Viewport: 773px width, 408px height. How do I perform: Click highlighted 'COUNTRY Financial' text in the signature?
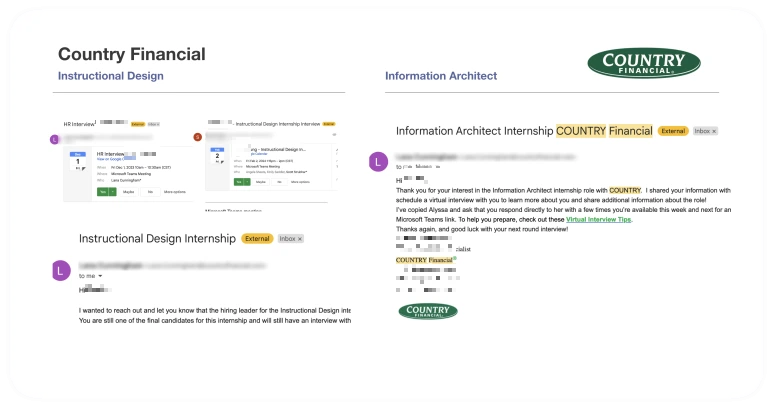coord(424,260)
